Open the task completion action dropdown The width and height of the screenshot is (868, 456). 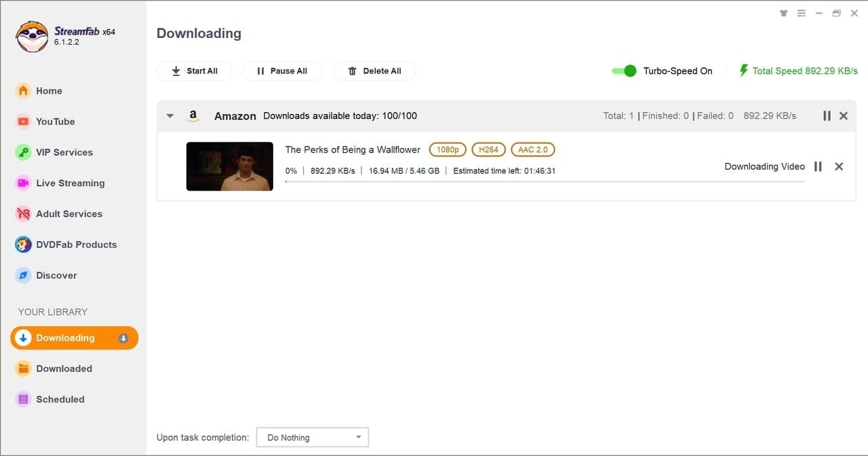point(312,437)
